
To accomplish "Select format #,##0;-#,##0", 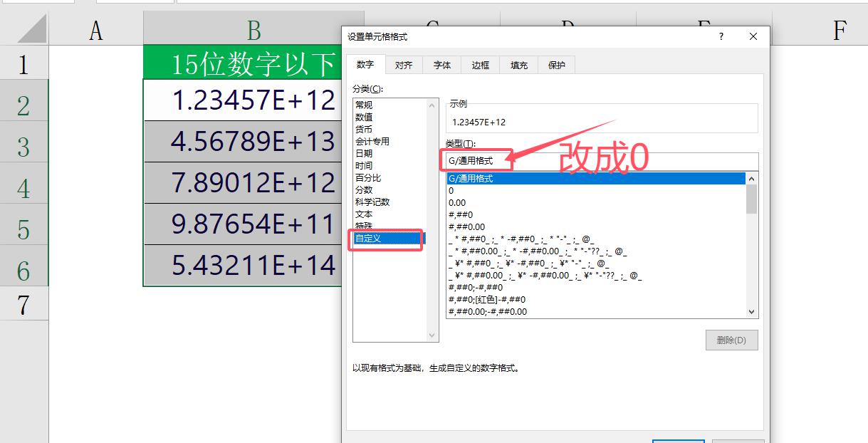I will point(596,288).
